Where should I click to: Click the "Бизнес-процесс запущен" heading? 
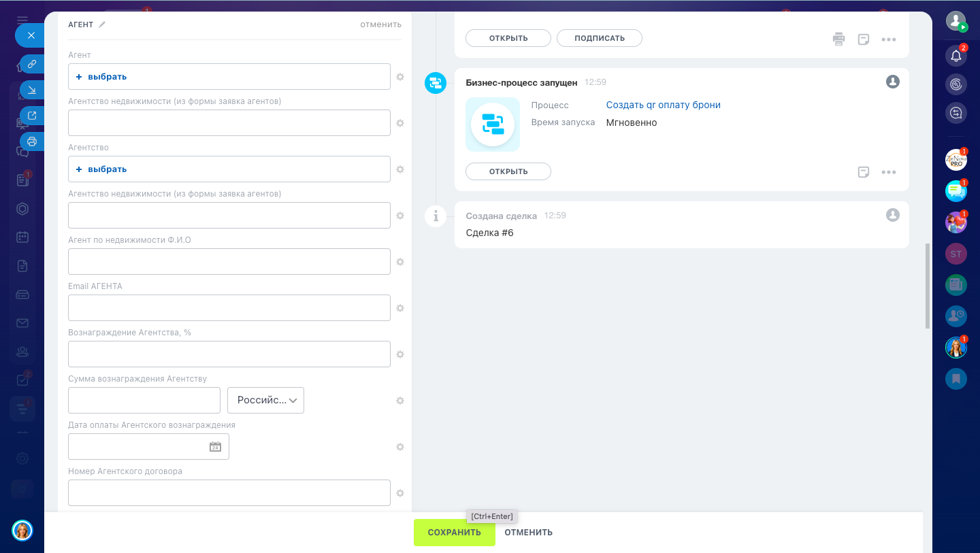point(521,82)
